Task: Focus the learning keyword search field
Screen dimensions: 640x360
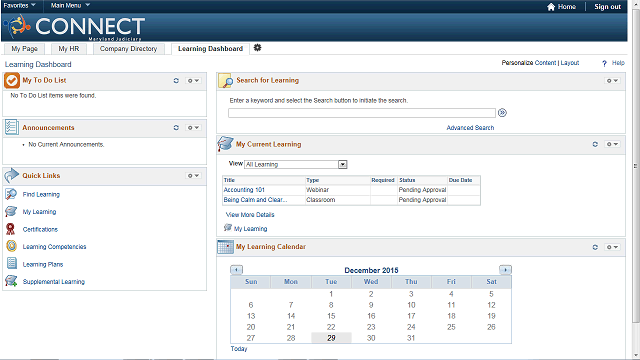Action: [x=362, y=113]
